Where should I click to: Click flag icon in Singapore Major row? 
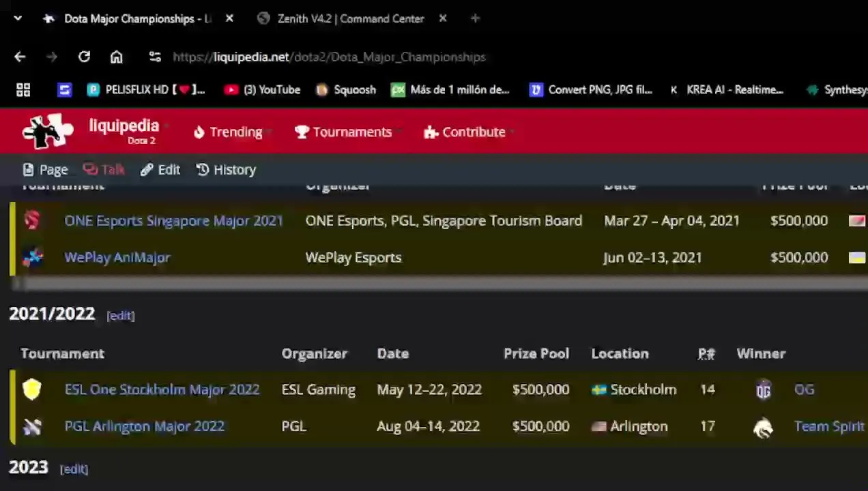tap(857, 221)
